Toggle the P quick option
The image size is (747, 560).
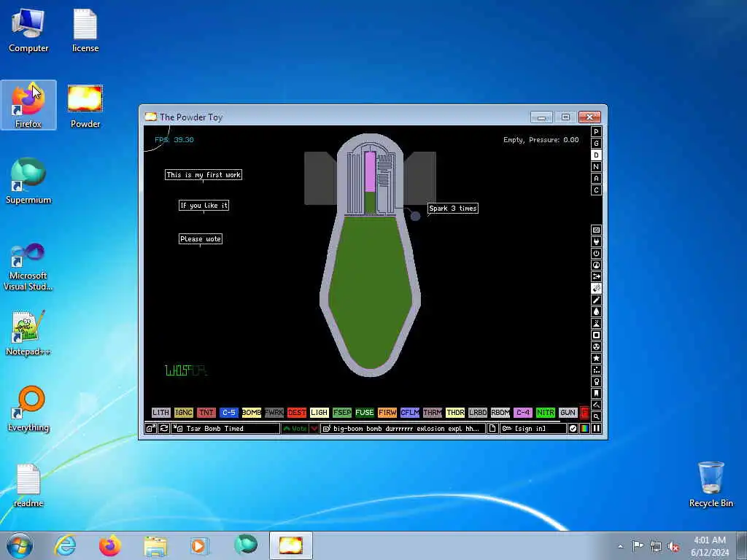tap(596, 131)
